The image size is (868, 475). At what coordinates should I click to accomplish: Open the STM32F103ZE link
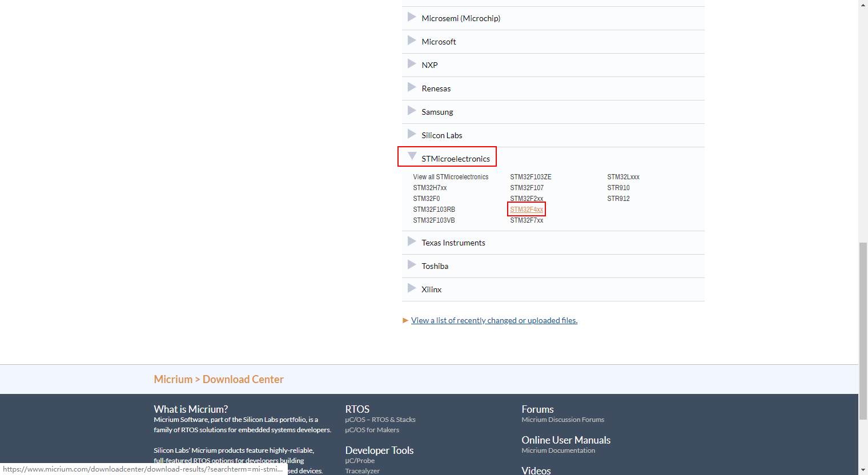[x=531, y=177]
